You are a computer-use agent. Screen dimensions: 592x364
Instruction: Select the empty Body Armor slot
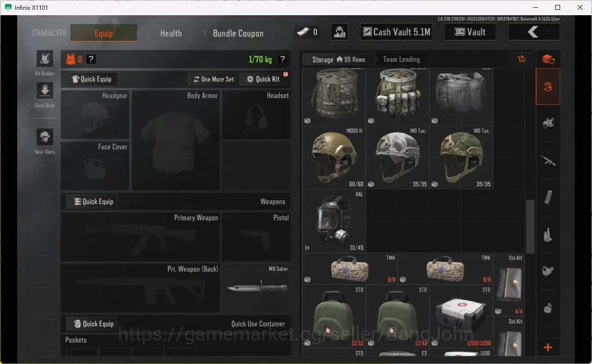pos(176,140)
